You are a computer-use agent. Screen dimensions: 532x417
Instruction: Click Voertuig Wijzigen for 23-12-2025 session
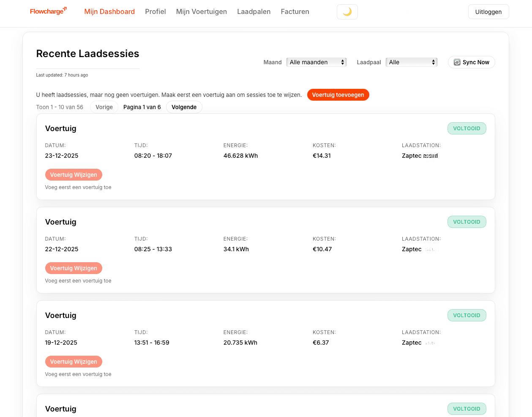[x=74, y=175]
